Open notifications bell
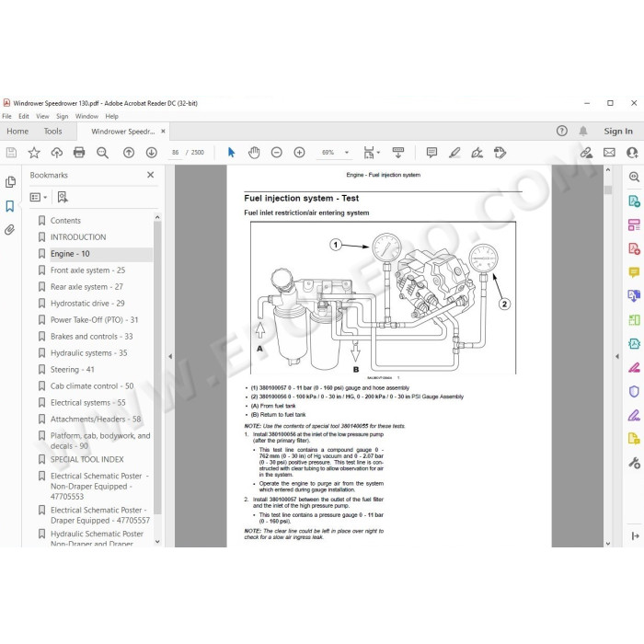The image size is (644, 644). point(582,131)
